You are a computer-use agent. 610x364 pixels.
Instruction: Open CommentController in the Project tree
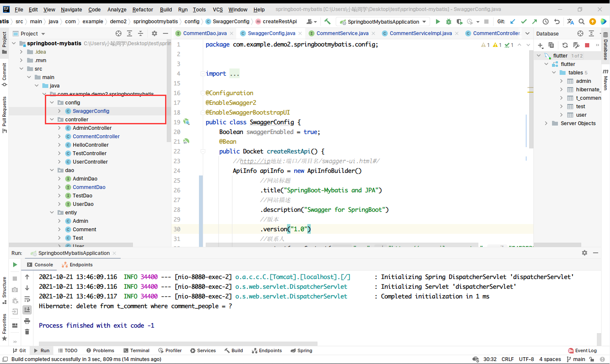96,137
